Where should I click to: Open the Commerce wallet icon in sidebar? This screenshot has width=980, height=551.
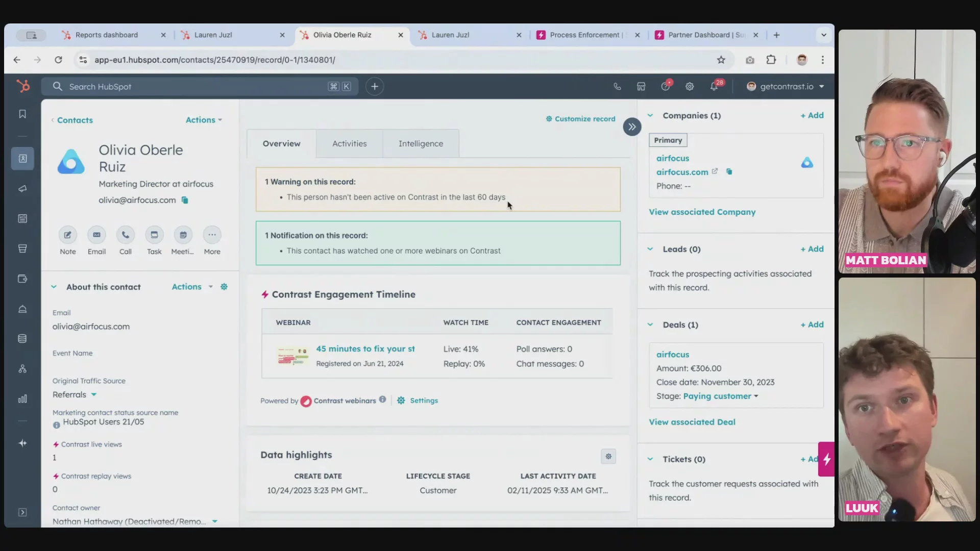(22, 279)
